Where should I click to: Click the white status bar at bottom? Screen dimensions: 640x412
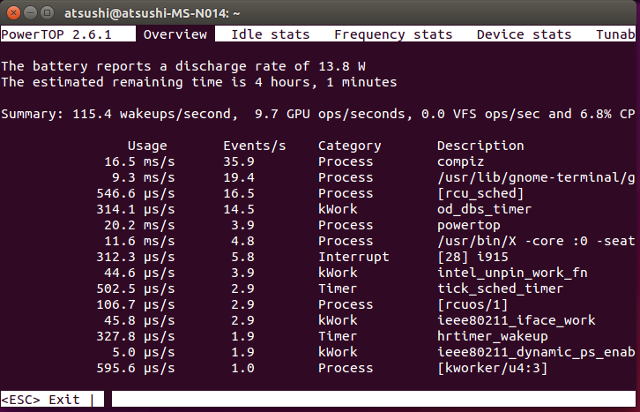[370, 399]
